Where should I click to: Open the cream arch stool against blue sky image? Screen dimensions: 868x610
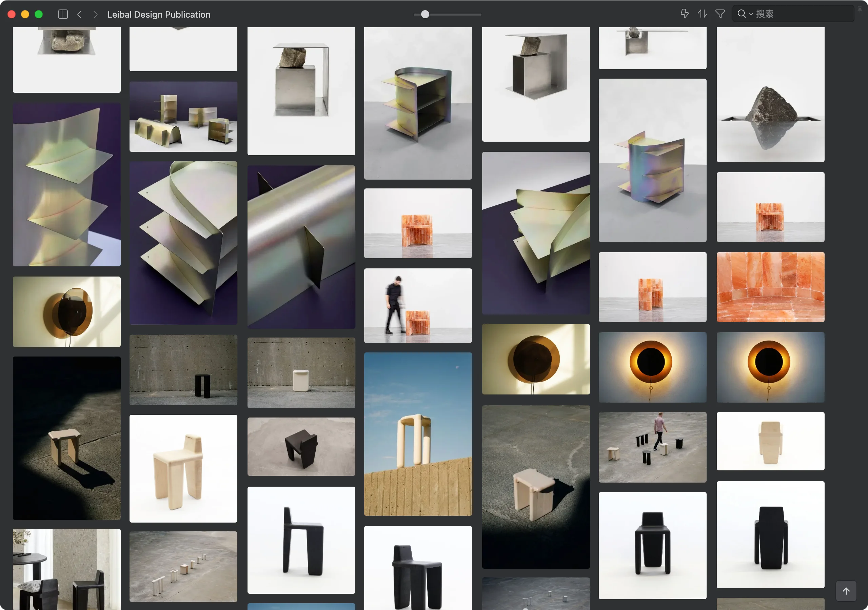click(x=418, y=434)
